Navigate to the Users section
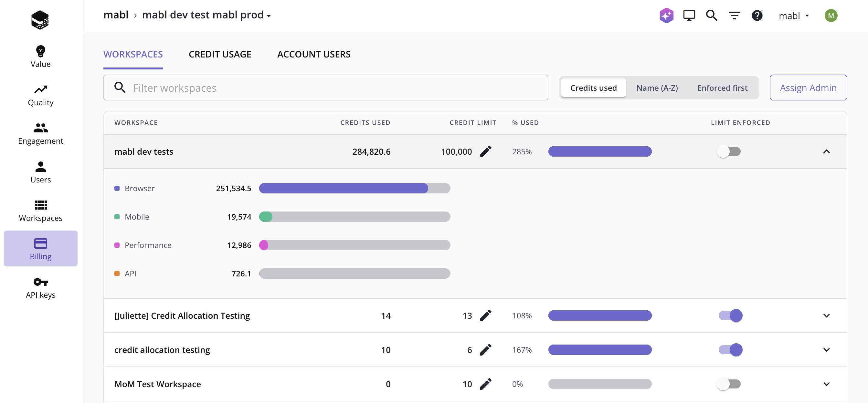The width and height of the screenshot is (868, 403). pyautogui.click(x=40, y=172)
